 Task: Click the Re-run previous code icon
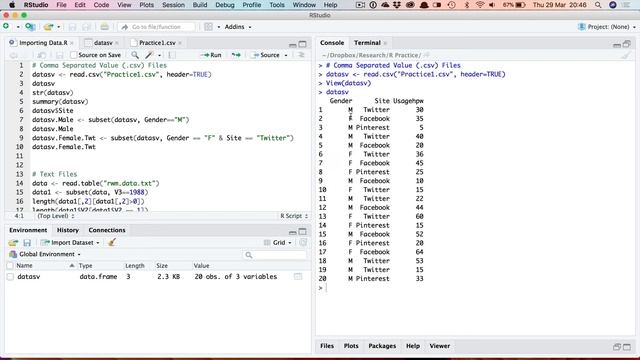tap(236, 55)
